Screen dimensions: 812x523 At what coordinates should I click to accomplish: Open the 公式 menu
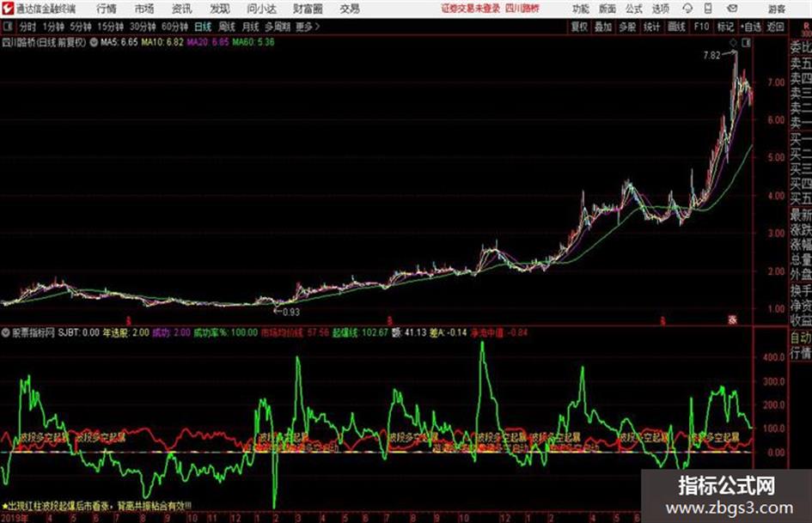634,9
